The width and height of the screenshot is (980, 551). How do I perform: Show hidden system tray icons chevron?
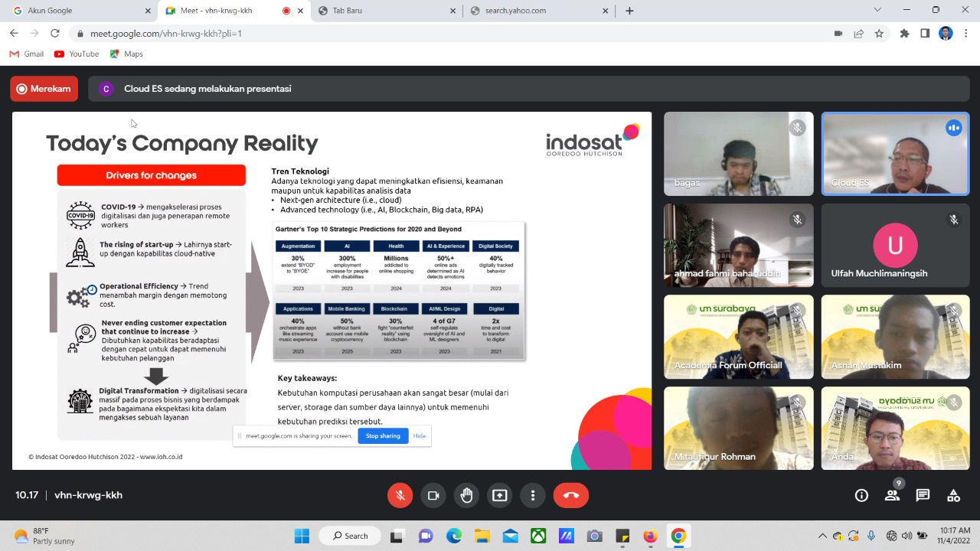pos(822,536)
